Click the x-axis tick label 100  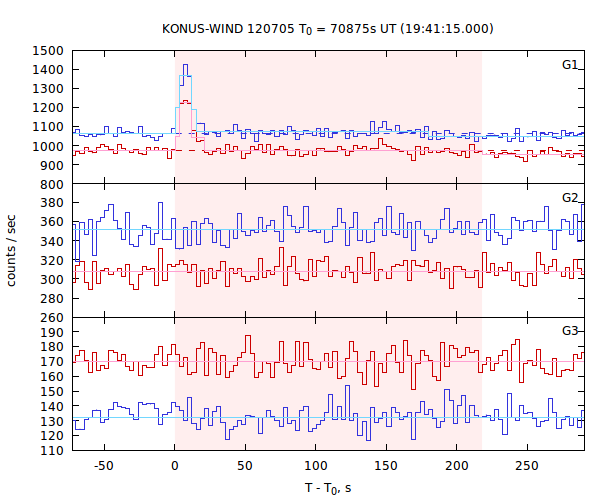(x=316, y=466)
